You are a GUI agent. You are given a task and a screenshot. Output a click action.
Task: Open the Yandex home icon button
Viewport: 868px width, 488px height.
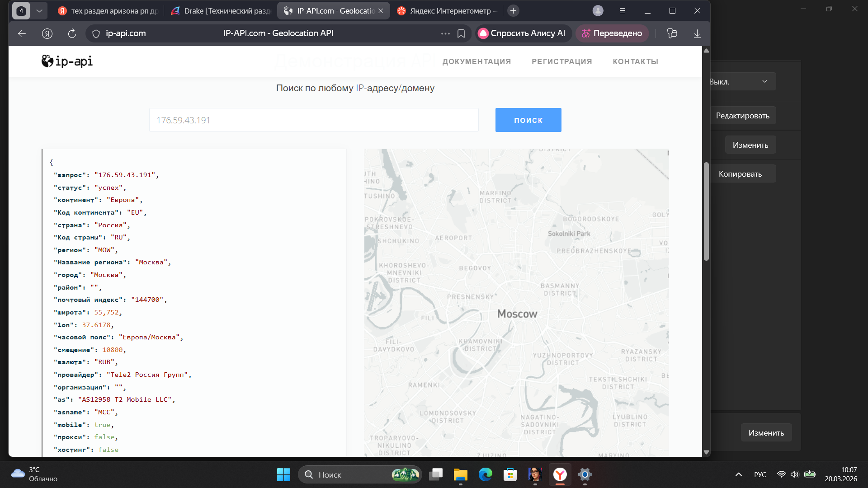(x=47, y=33)
